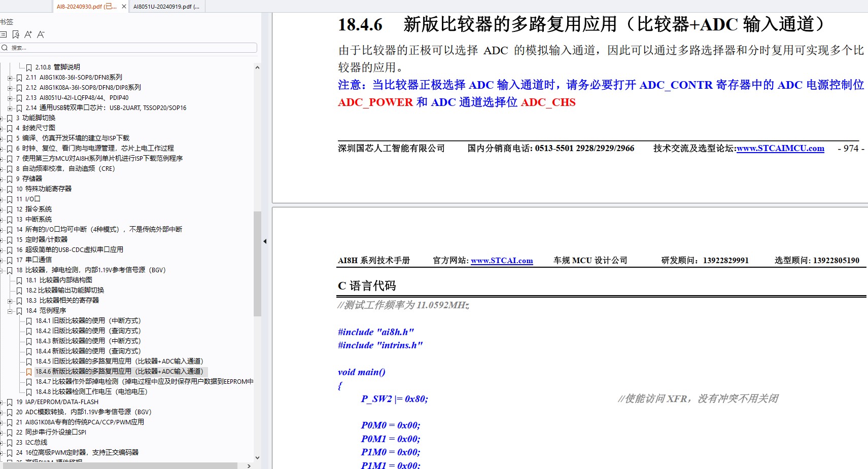Open bookmark 6 时钟、复位、看门狗与电源管理
Image resolution: width=868 pixels, height=469 pixels.
(x=95, y=148)
